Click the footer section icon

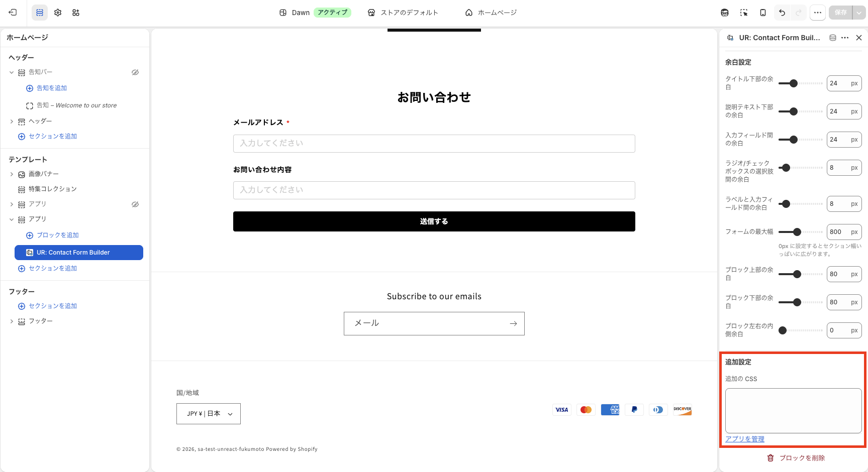[22, 322]
